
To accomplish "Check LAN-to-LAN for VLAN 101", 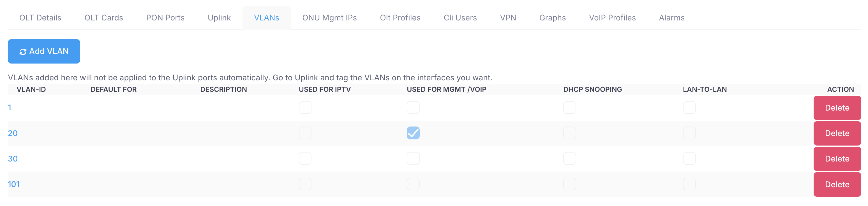I will click(x=689, y=184).
